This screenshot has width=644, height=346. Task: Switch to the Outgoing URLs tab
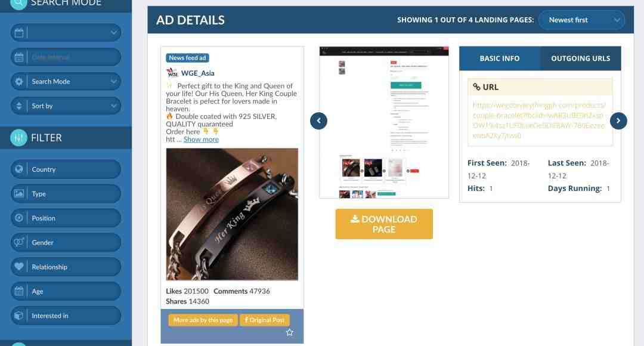coord(580,58)
